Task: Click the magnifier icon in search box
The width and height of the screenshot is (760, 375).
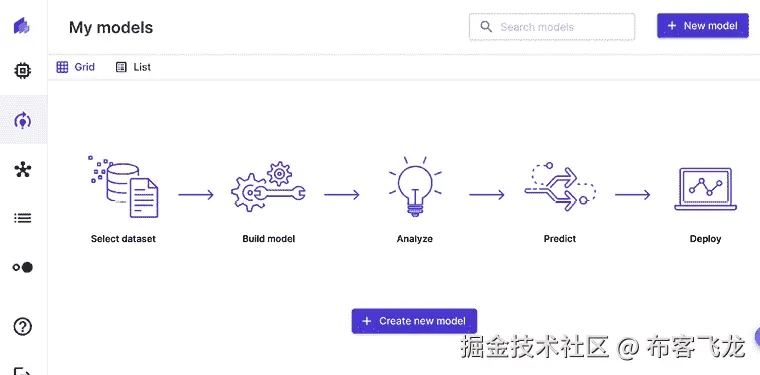Action: pyautogui.click(x=486, y=27)
